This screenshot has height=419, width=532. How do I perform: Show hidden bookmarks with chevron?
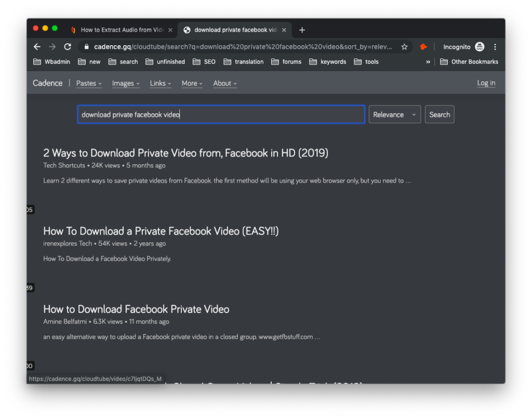[x=428, y=62]
